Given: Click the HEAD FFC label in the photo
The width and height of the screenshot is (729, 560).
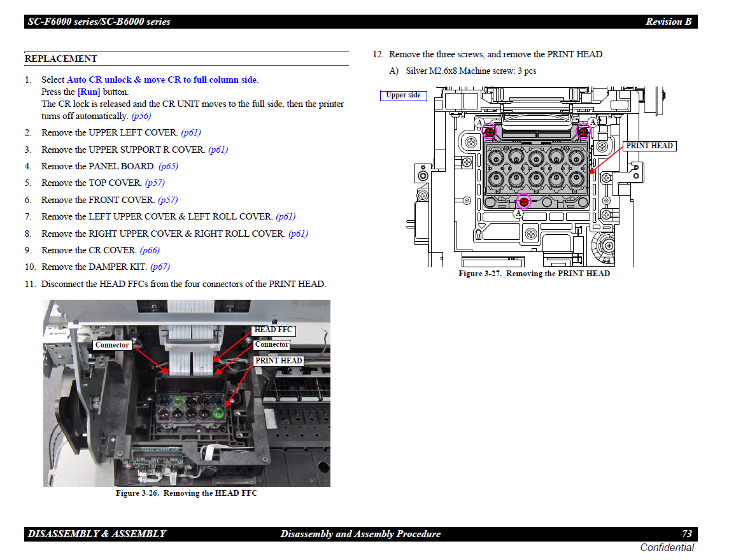Looking at the screenshot, I should (x=273, y=330).
